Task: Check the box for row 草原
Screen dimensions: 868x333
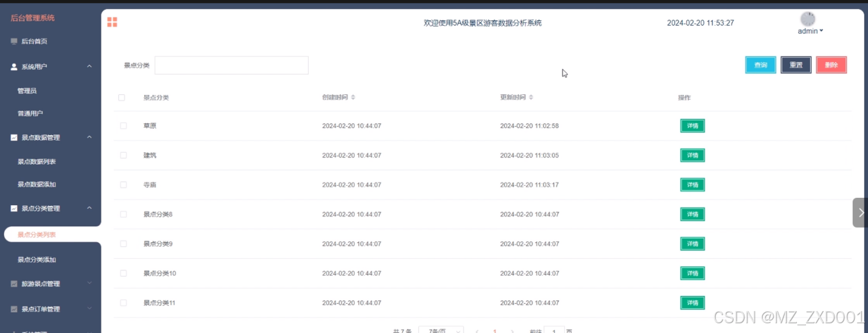Action: (x=124, y=126)
